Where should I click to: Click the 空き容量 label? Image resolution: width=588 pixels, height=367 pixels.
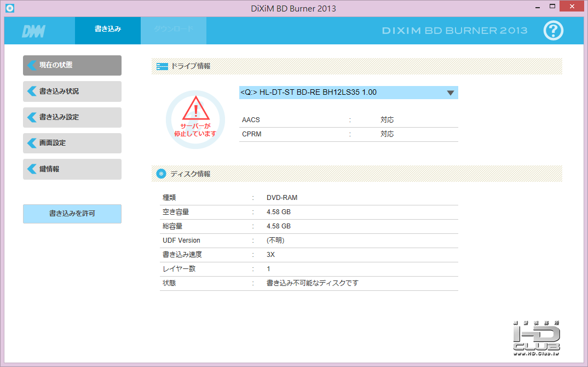tap(176, 211)
